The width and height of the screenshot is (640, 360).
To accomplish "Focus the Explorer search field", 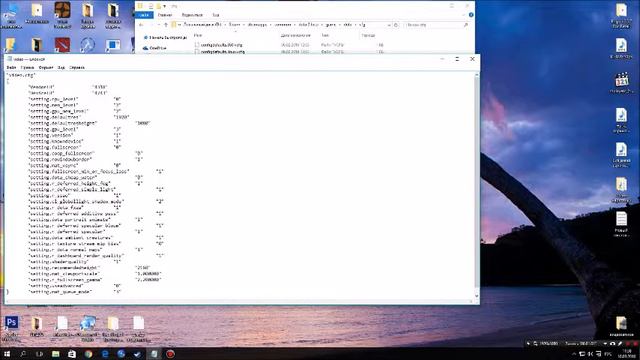I will (x=436, y=25).
